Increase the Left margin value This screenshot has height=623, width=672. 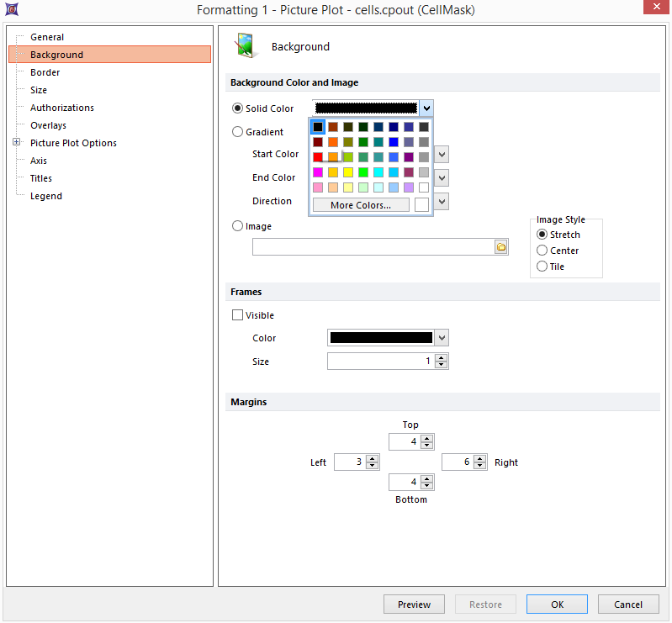point(372,458)
